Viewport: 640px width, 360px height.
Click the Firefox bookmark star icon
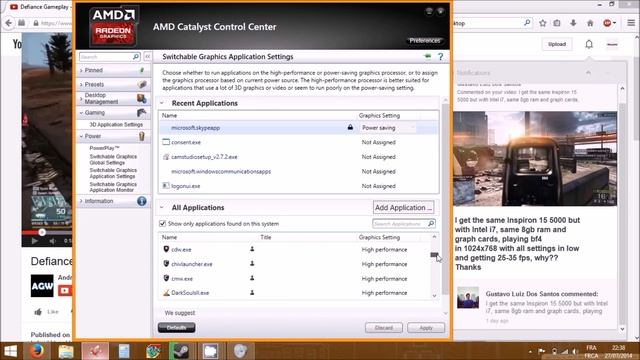pos(542,23)
